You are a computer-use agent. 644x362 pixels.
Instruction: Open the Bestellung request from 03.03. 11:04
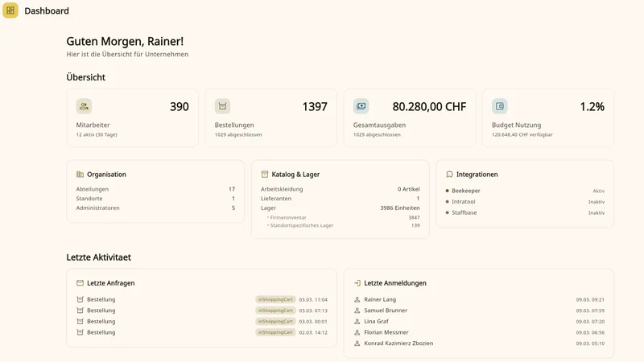point(101,299)
